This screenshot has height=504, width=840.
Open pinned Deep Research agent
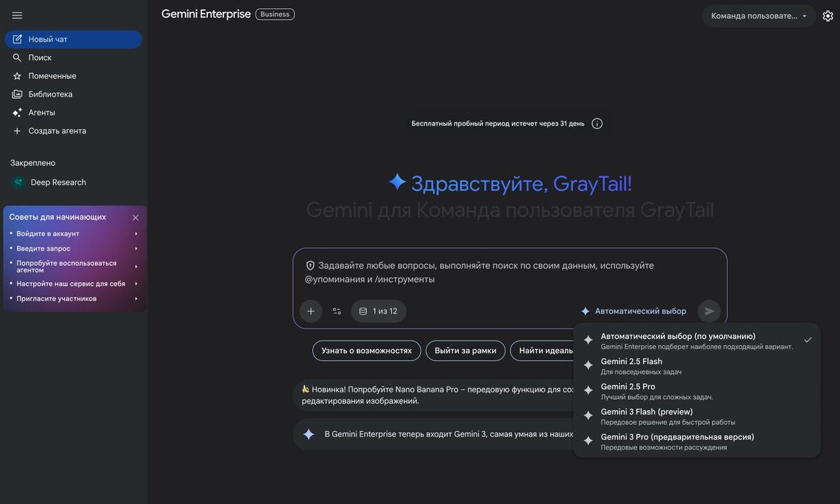click(73, 183)
